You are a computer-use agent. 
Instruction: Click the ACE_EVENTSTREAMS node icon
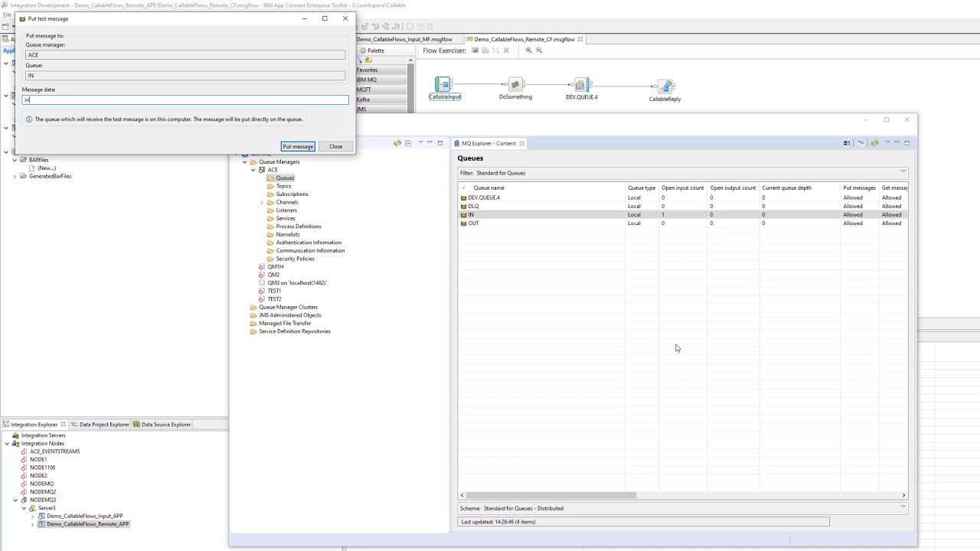[24, 452]
